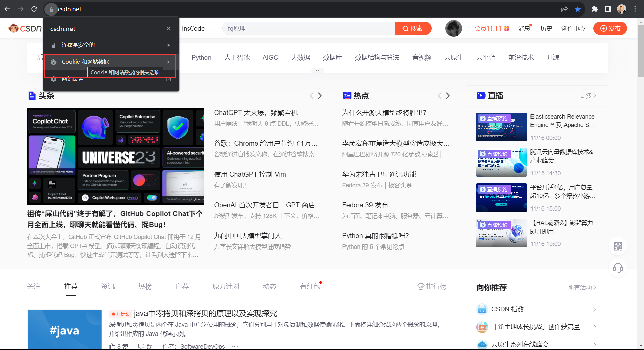This screenshot has height=350, width=644.
Task: Open the CSDN 指数 recommendation row
Action: [x=537, y=309]
